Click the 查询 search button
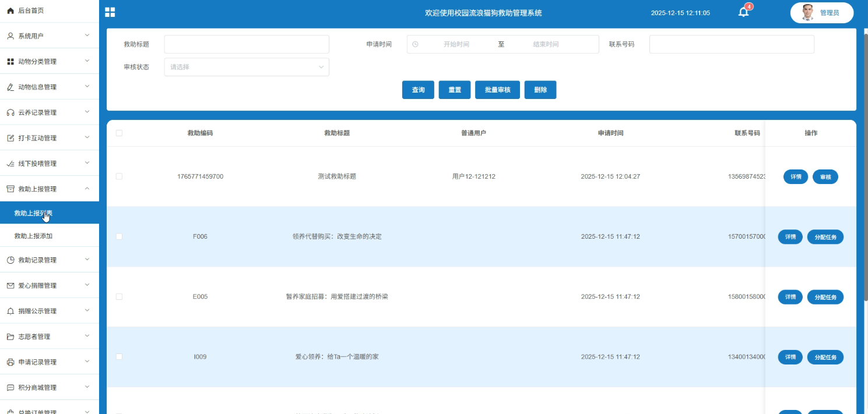Screen dimensions: 868x414 tap(418, 90)
